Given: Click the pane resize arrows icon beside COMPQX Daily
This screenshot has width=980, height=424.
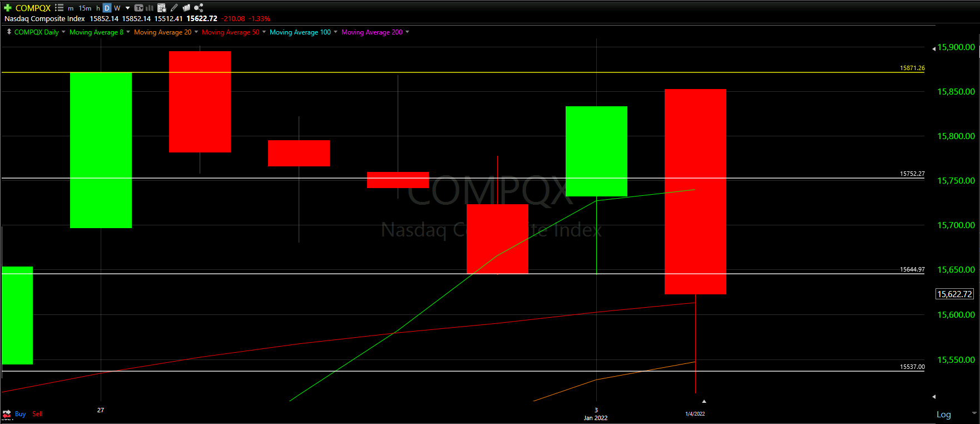Looking at the screenshot, I should pyautogui.click(x=9, y=32).
